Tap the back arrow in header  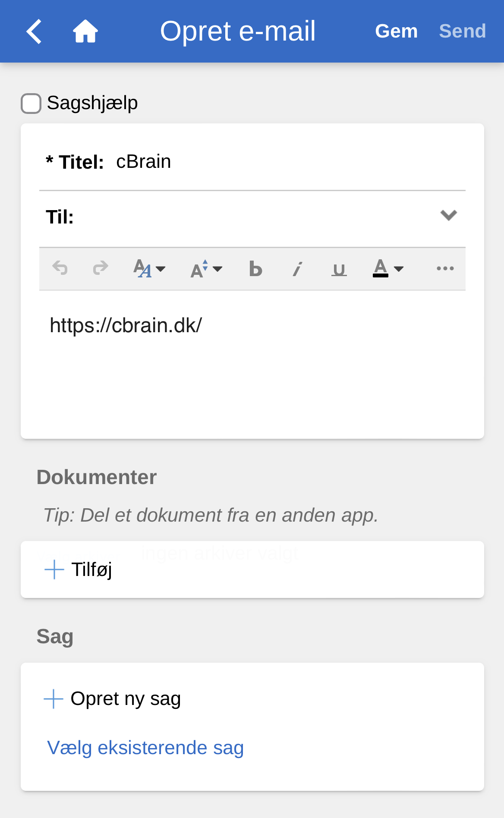[x=34, y=31]
